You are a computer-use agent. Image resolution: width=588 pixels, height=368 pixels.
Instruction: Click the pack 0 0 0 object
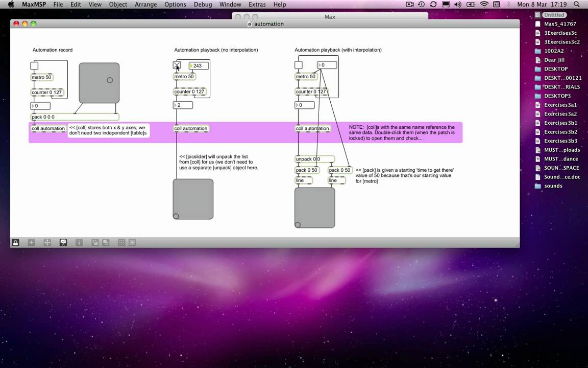pyautogui.click(x=75, y=117)
